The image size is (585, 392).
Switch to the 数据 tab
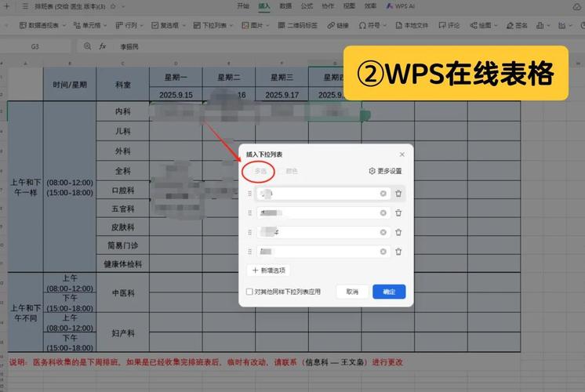coord(285,6)
